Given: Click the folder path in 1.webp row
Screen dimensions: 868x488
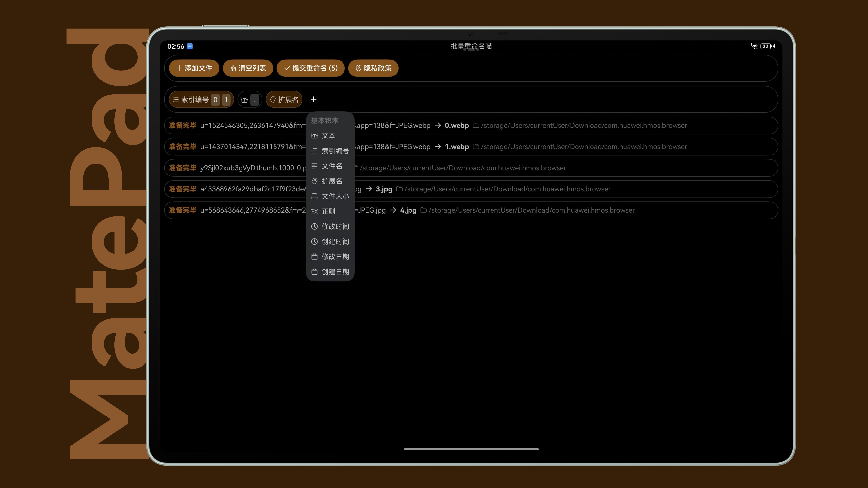Looking at the screenshot, I should coord(584,147).
